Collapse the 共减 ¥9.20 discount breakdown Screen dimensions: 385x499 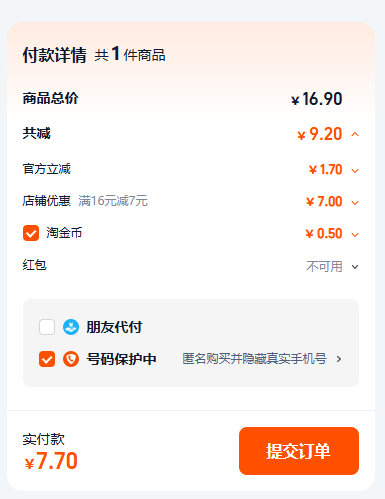(x=355, y=134)
